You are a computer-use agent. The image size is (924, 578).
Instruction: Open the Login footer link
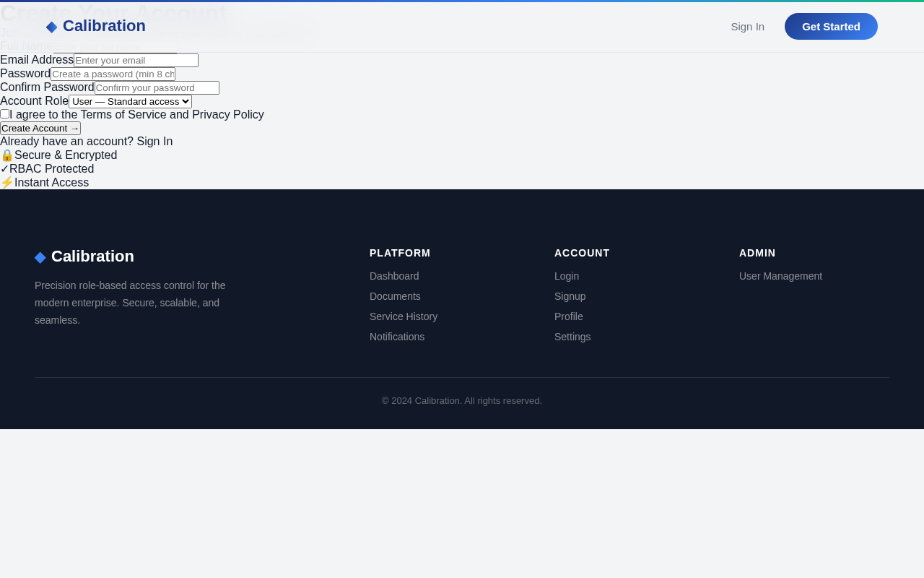point(567,276)
